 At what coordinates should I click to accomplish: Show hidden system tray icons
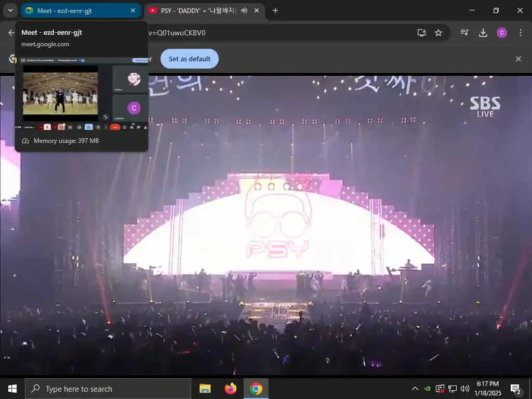click(x=415, y=389)
